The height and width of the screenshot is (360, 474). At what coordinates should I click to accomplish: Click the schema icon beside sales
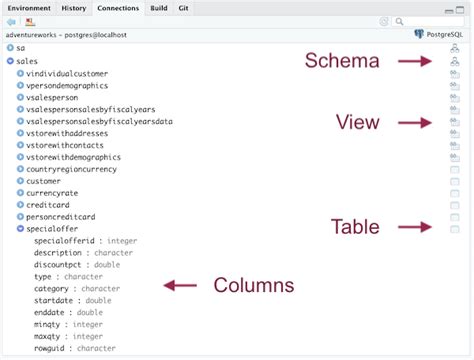click(455, 61)
